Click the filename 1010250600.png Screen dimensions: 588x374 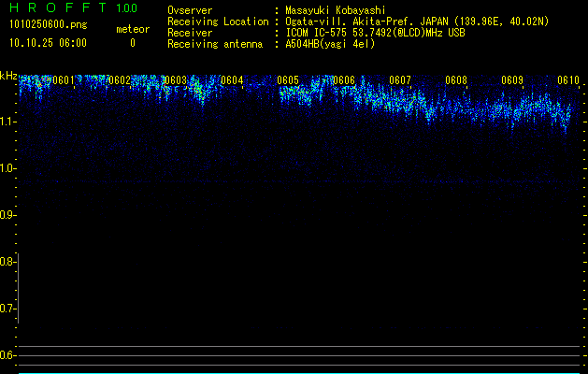49,24
